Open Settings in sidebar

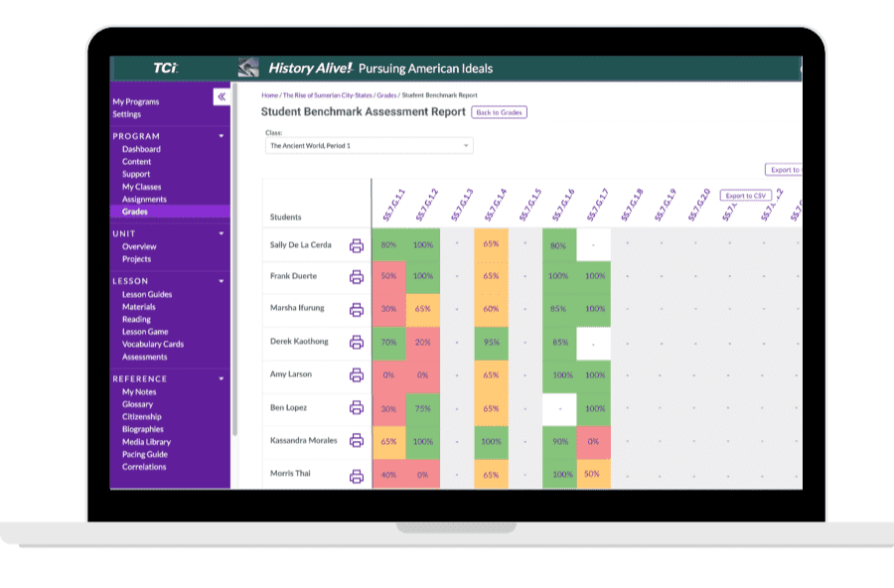pyautogui.click(x=126, y=114)
